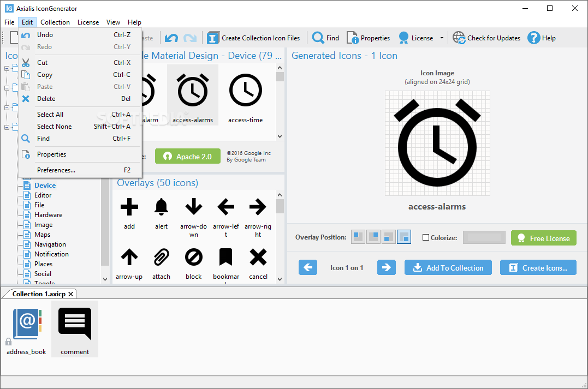Click the License toolbar button
The image size is (588, 389).
tap(416, 38)
